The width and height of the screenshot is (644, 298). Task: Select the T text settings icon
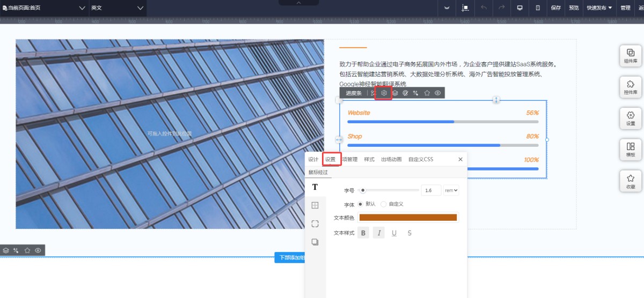(x=315, y=187)
